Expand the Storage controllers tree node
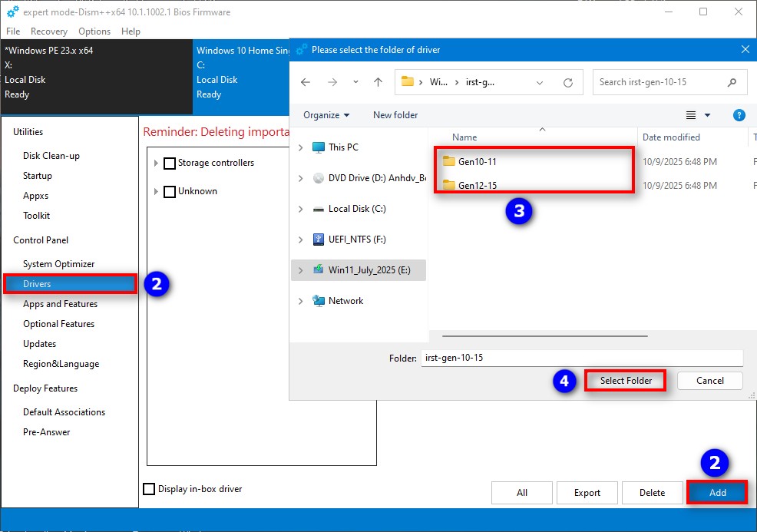757x532 pixels. [x=156, y=163]
